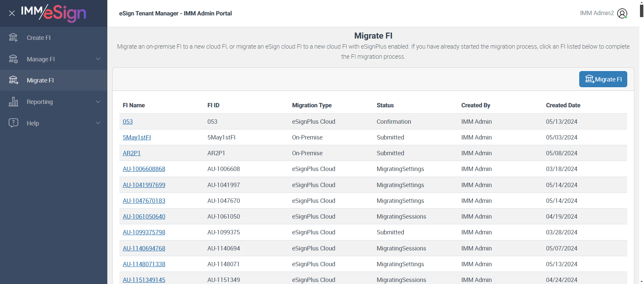The height and width of the screenshot is (284, 644).
Task: Click the eSign Tenant Manager page title
Action: point(175,13)
